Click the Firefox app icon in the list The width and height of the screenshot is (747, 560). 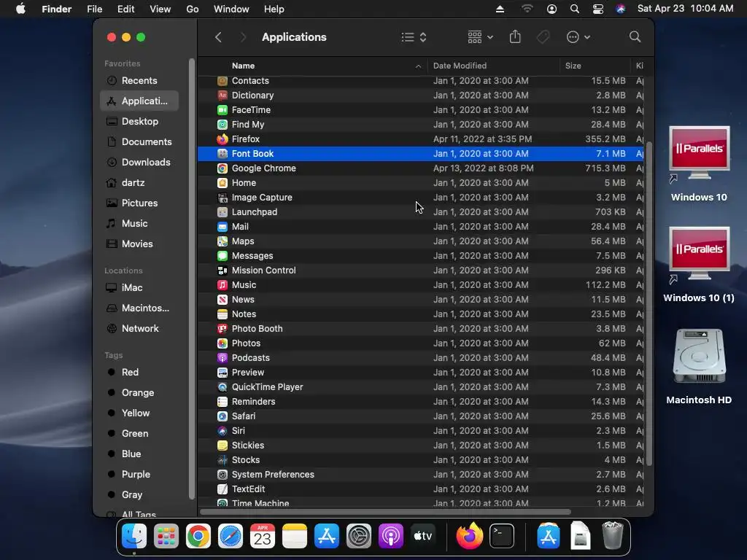(x=222, y=139)
